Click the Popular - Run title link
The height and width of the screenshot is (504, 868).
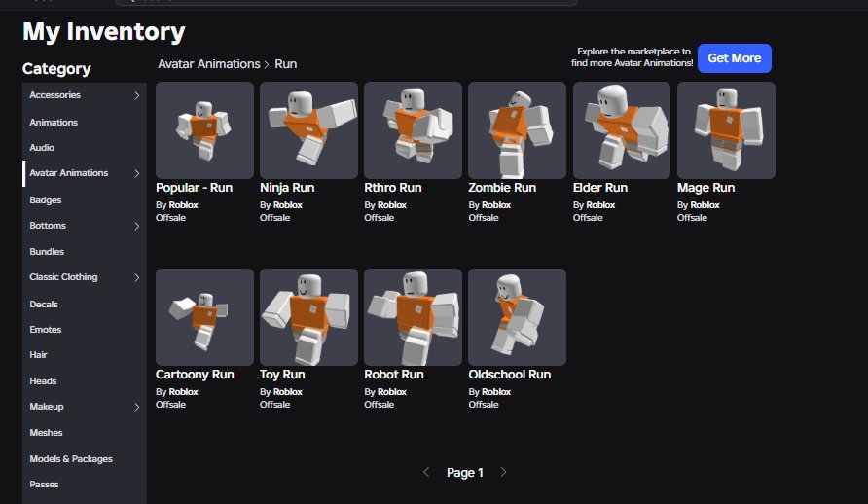(x=195, y=188)
